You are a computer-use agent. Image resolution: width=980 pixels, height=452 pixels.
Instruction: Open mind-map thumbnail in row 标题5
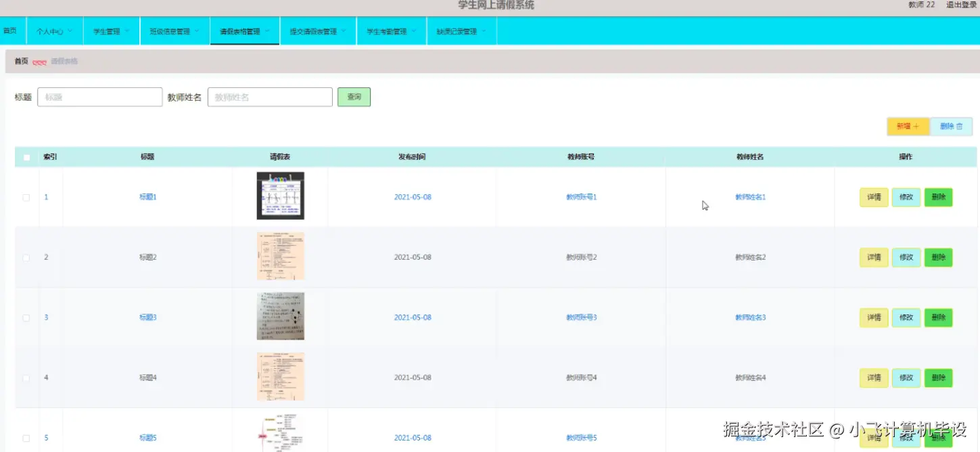click(x=281, y=432)
